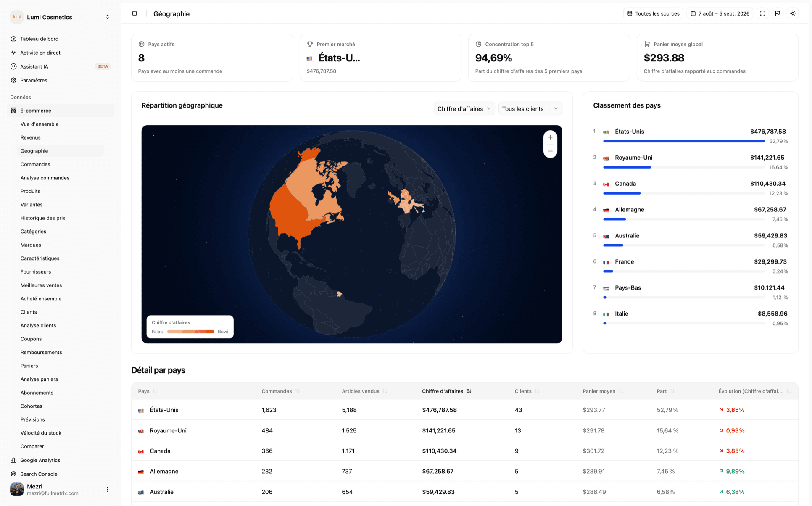The width and height of the screenshot is (812, 506).
Task: Click Pays-Bas entry in ranking
Action: click(691, 292)
